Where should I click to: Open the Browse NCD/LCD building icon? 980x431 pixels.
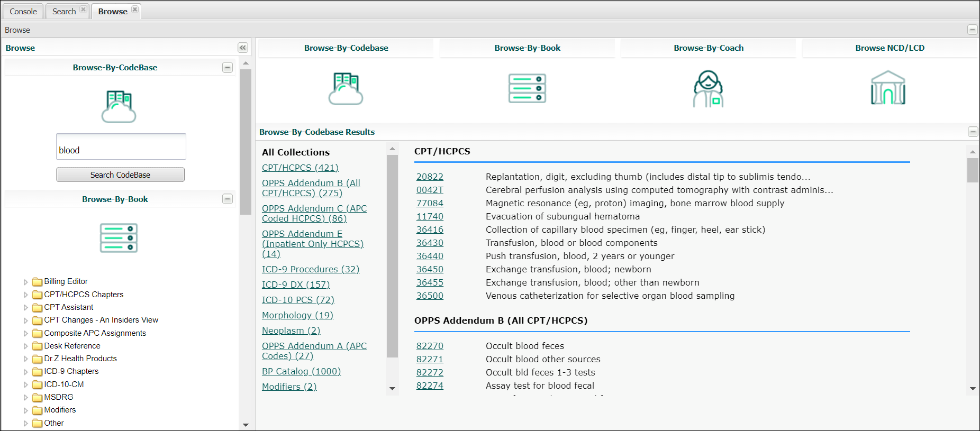[888, 88]
